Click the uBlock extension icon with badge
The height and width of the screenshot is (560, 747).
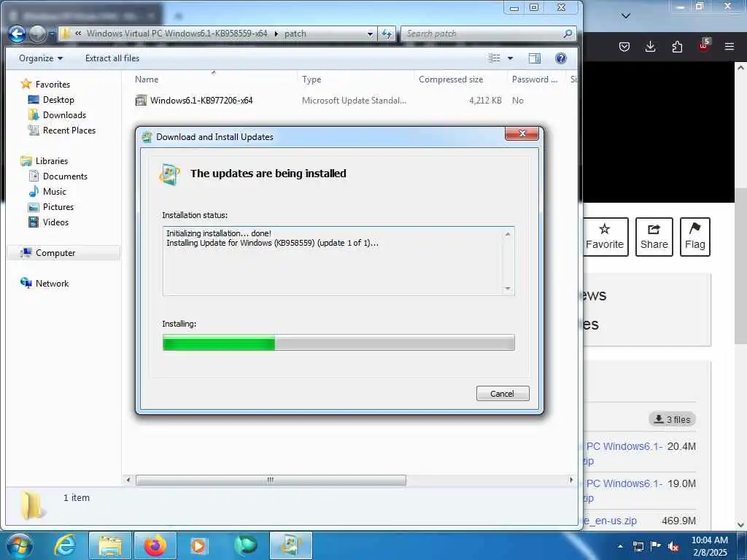point(704,46)
